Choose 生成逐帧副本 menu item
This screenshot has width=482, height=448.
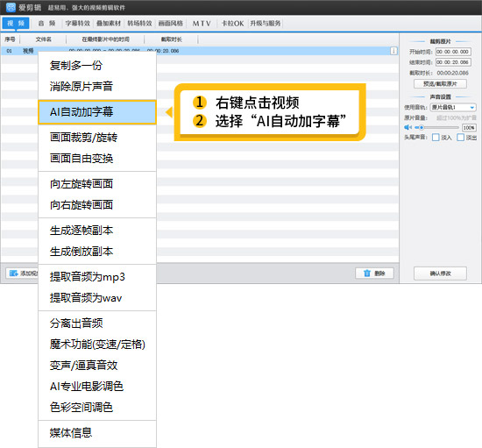click(x=97, y=231)
